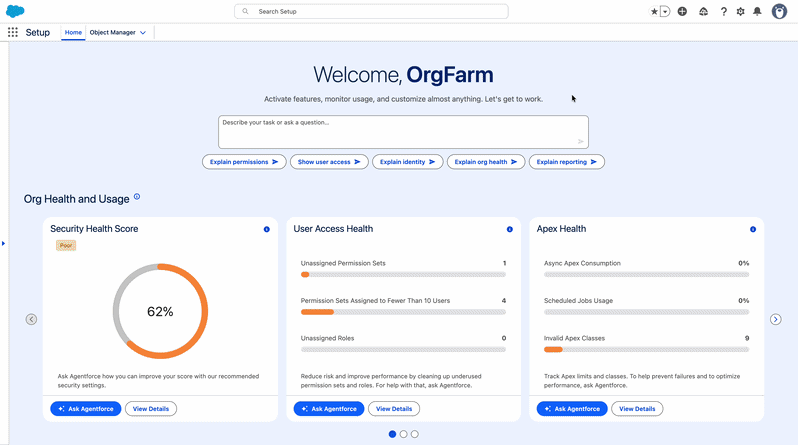Click the Search Setup field
The image size is (798, 445).
371,11
